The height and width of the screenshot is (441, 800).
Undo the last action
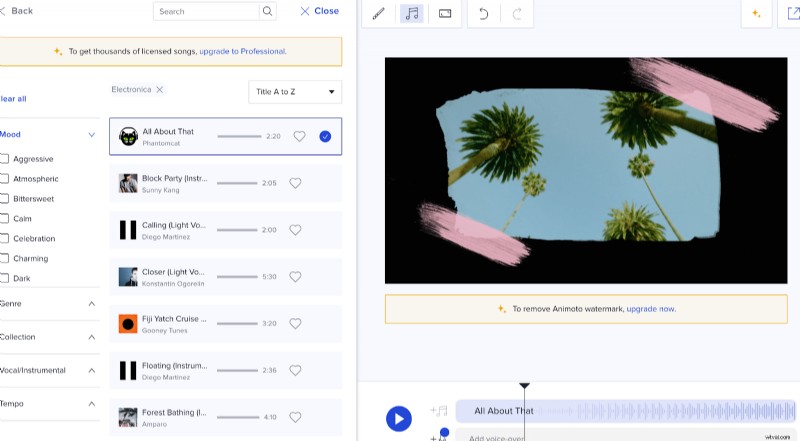point(483,13)
